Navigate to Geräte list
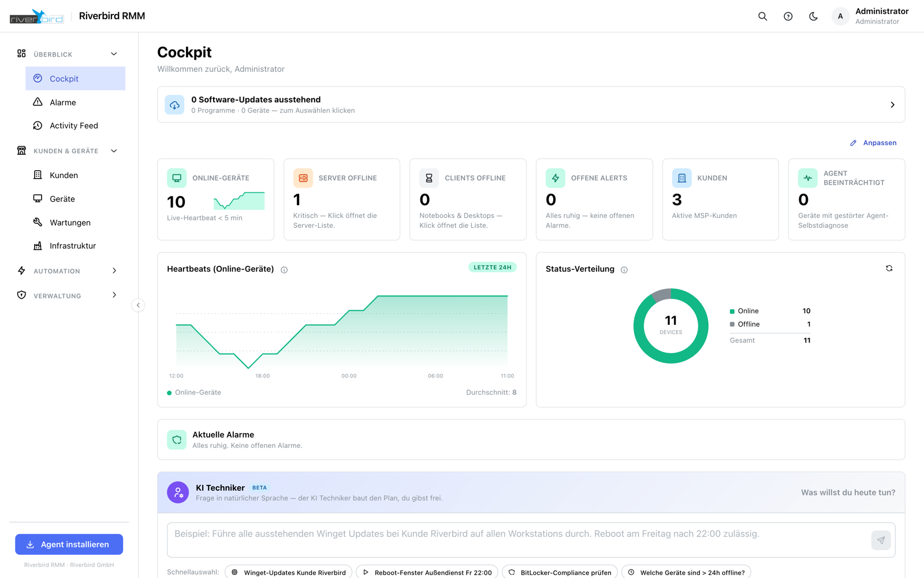 point(75,199)
